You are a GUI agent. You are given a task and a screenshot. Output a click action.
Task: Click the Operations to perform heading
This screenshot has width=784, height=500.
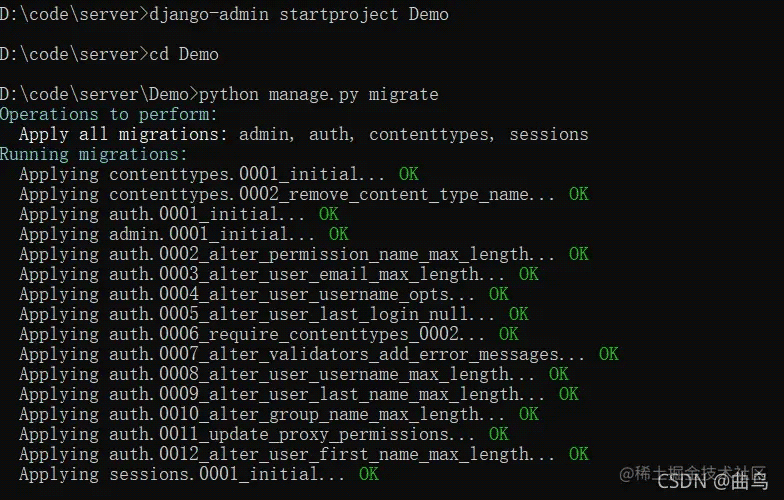coord(109,114)
